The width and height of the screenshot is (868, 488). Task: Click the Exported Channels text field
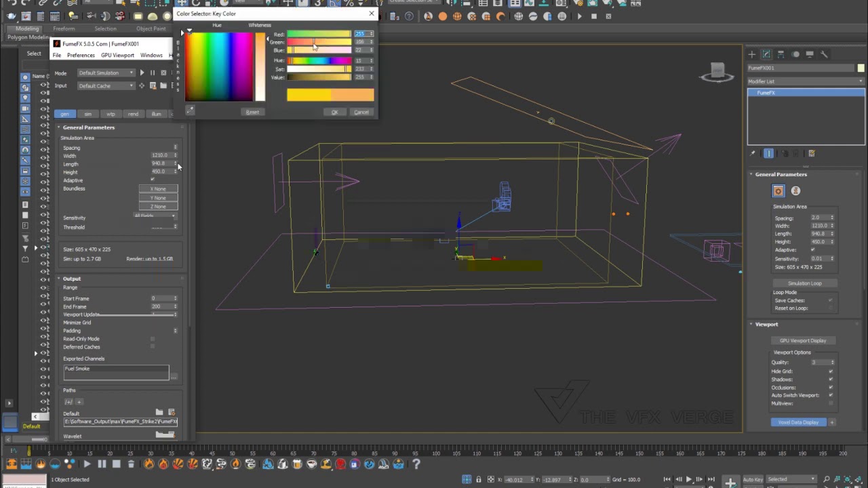coord(116,372)
